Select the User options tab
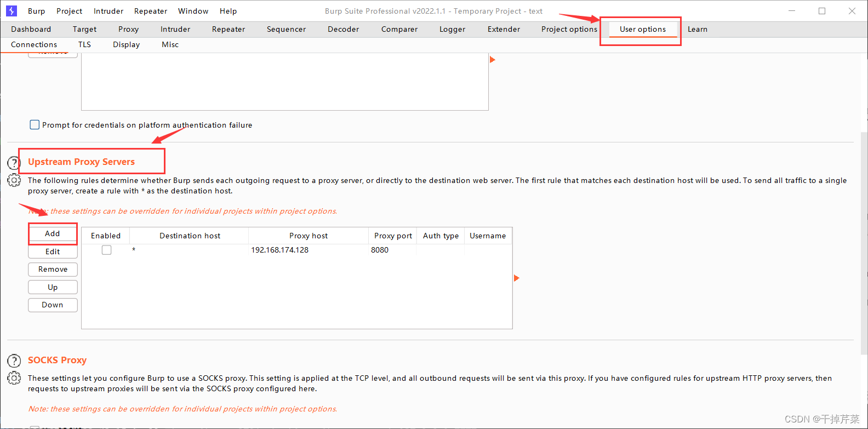Viewport: 868px width, 429px height. [x=643, y=30]
